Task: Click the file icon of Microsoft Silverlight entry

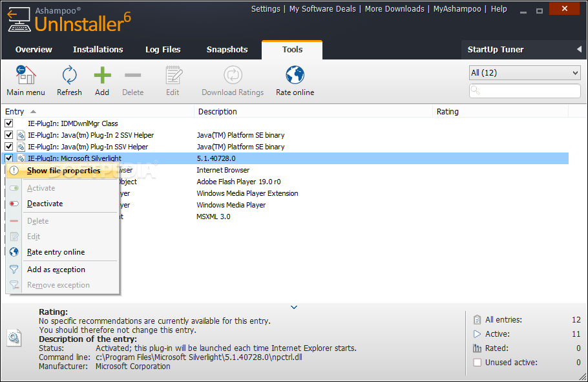Action: 21,158
